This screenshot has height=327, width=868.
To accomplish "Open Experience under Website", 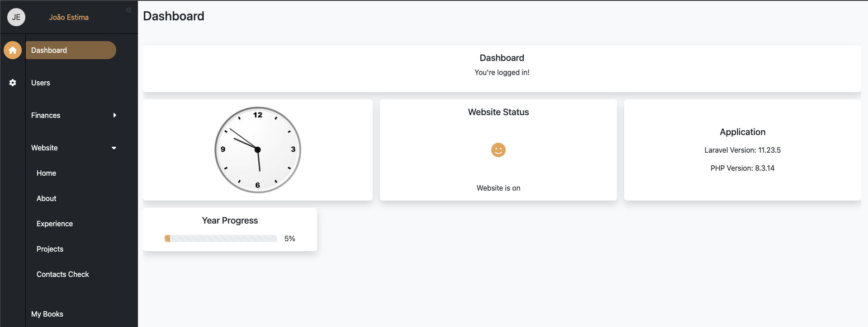I will point(55,224).
